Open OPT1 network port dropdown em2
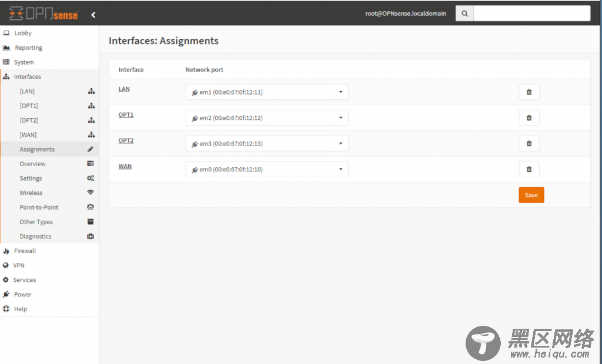602x364 pixels. click(267, 118)
